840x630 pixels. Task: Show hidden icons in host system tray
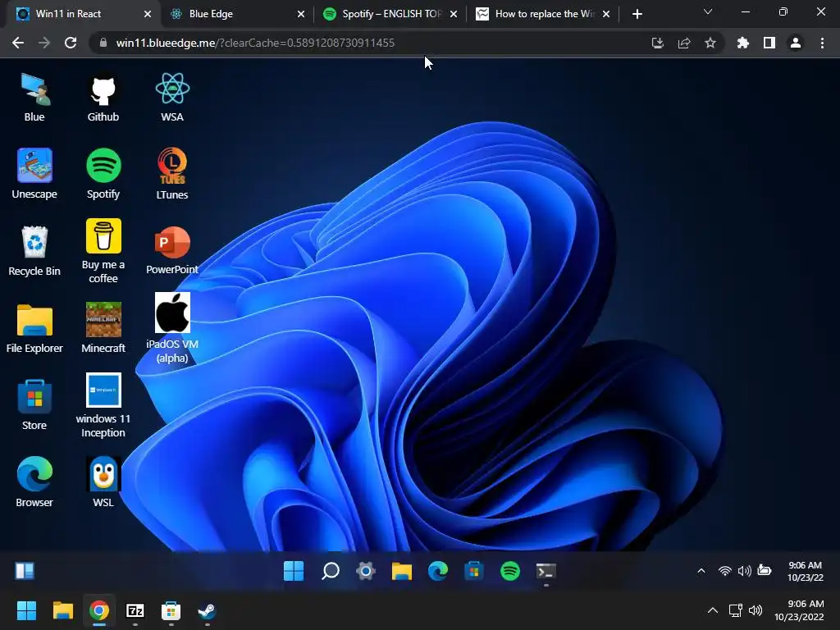(x=713, y=610)
